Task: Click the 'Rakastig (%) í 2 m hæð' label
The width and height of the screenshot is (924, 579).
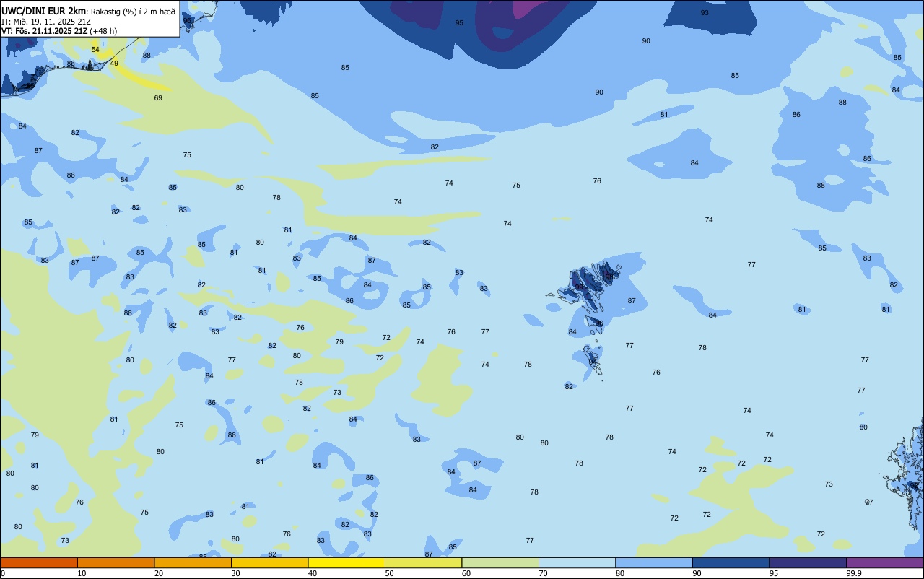Action: point(132,12)
